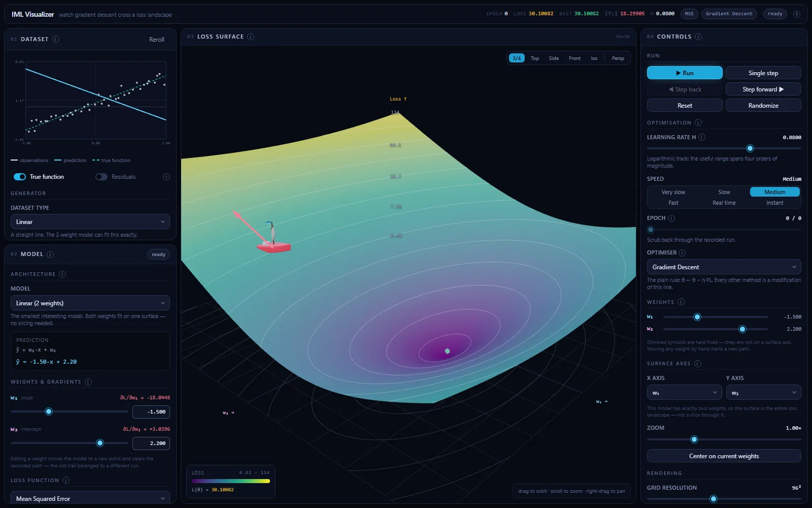Image resolution: width=812 pixels, height=508 pixels.
Task: Start training with Run button
Action: pyautogui.click(x=685, y=73)
